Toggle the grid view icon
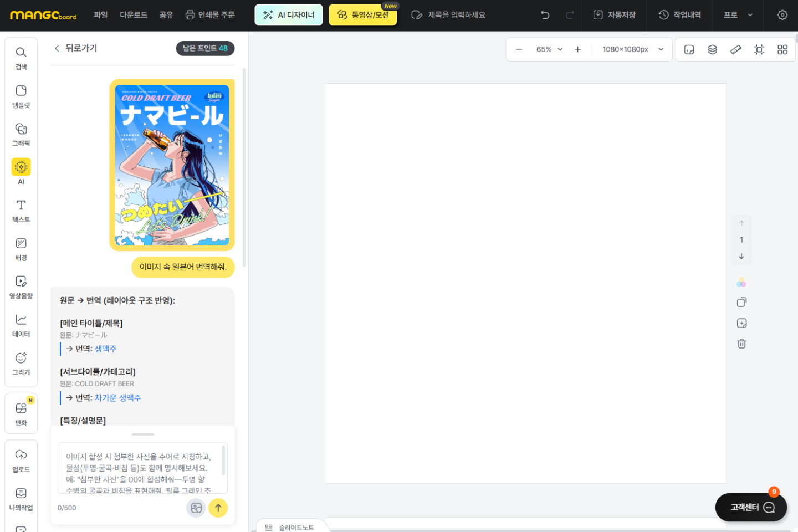798x532 pixels. point(782,49)
